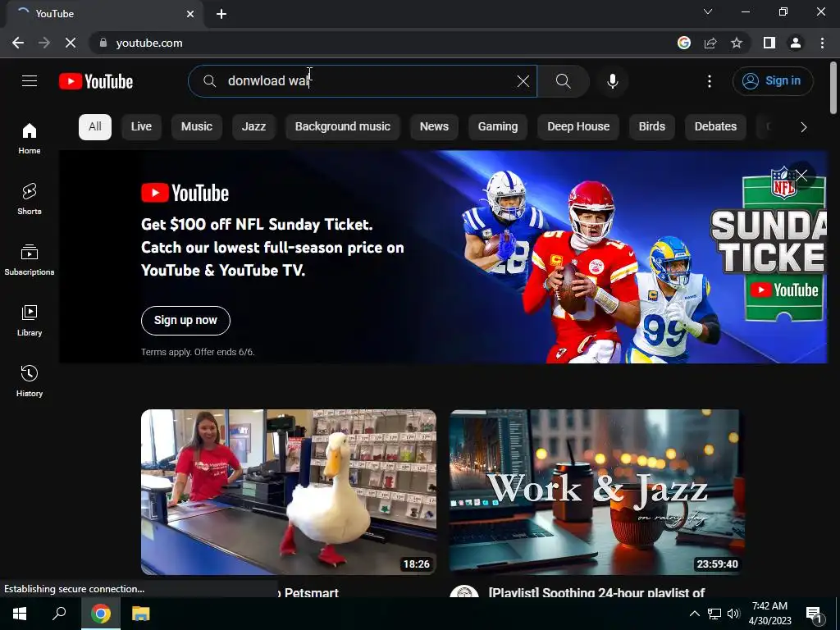Start voice search with the microphone
840x630 pixels.
(x=612, y=81)
